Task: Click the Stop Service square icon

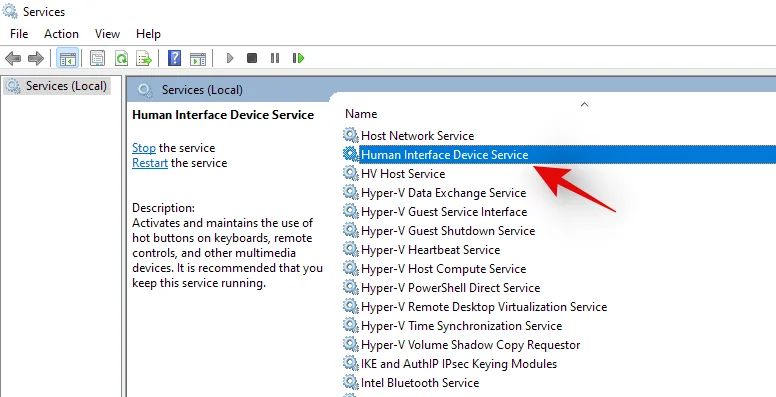Action: click(252, 58)
